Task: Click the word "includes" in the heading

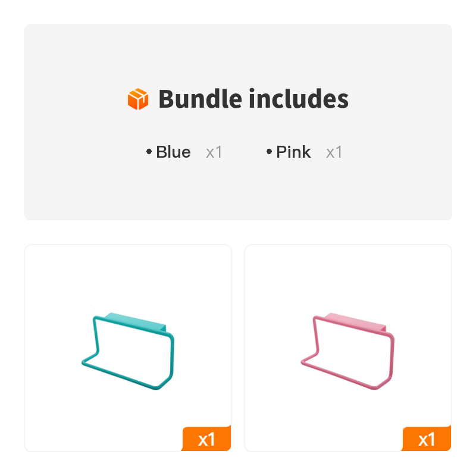Action: (298, 99)
